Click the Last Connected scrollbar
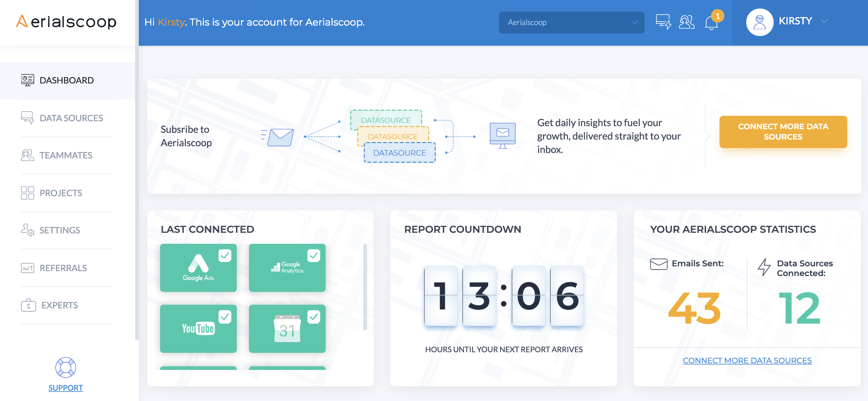This screenshot has width=868, height=401. click(x=365, y=287)
